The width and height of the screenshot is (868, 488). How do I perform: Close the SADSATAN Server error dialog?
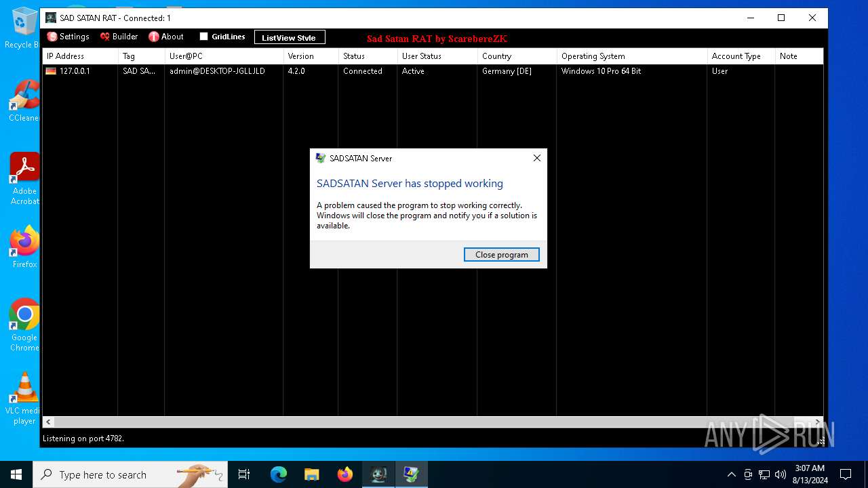click(x=537, y=158)
